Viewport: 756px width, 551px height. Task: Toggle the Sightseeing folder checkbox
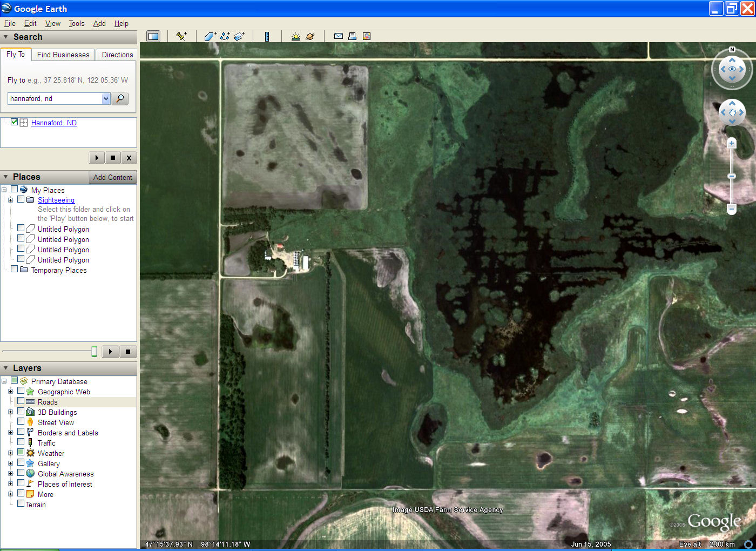(21, 199)
